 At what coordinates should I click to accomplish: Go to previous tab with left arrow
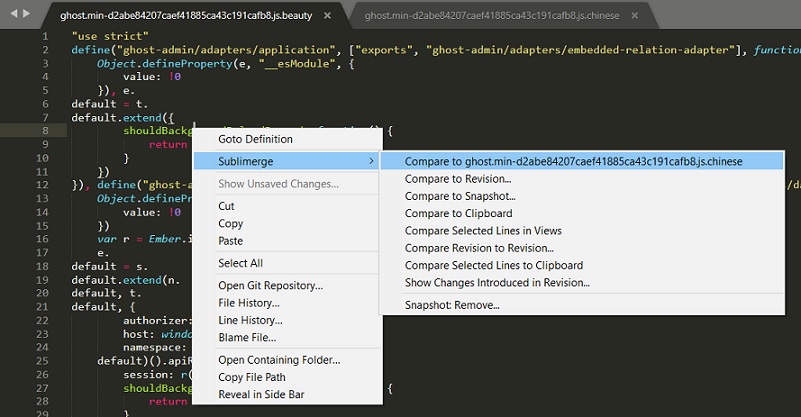[x=13, y=13]
